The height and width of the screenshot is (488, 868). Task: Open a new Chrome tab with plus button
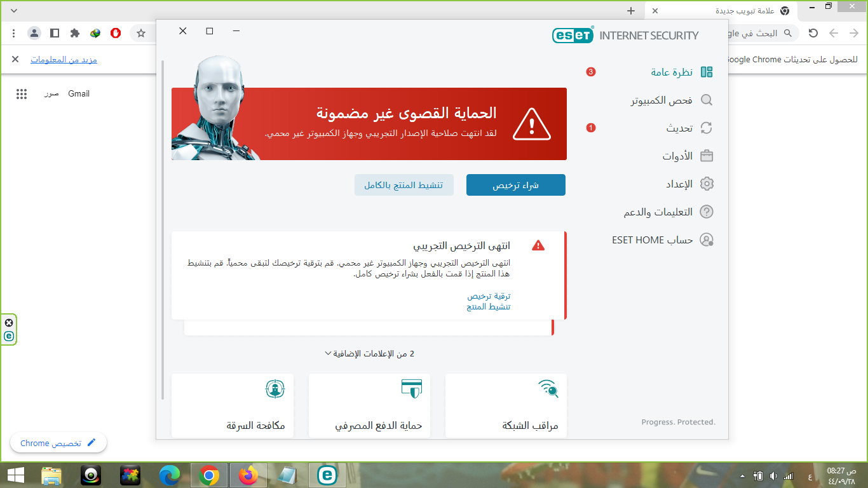(631, 11)
